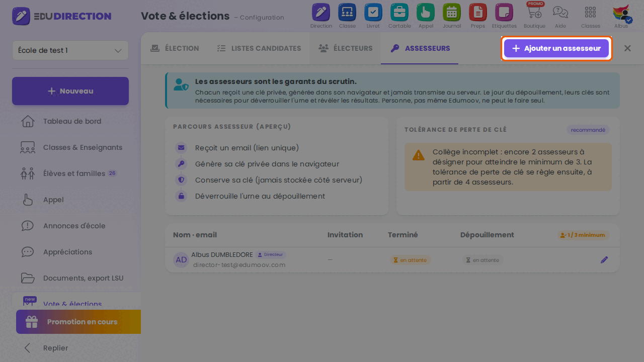Click orange en attente status under Terminé

410,260
